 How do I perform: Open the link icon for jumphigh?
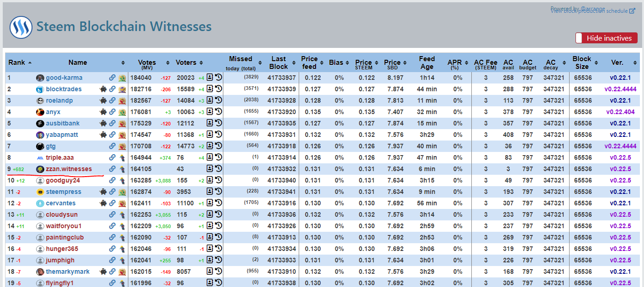pos(112,260)
